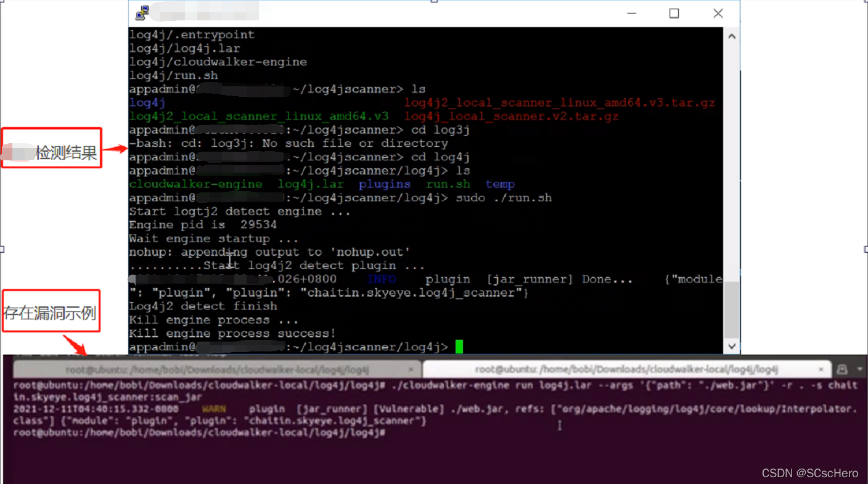868x484 pixels.
Task: Click the right-middle image selection handle
Action: coord(866,249)
